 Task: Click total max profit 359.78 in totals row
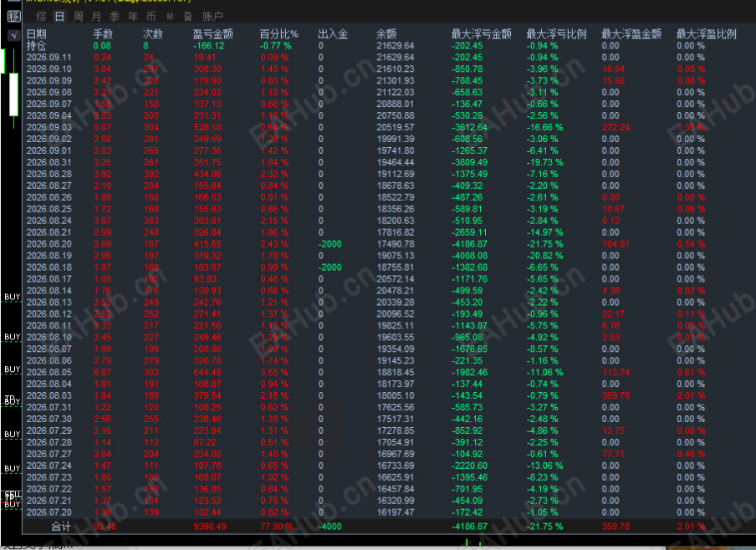[616, 527]
